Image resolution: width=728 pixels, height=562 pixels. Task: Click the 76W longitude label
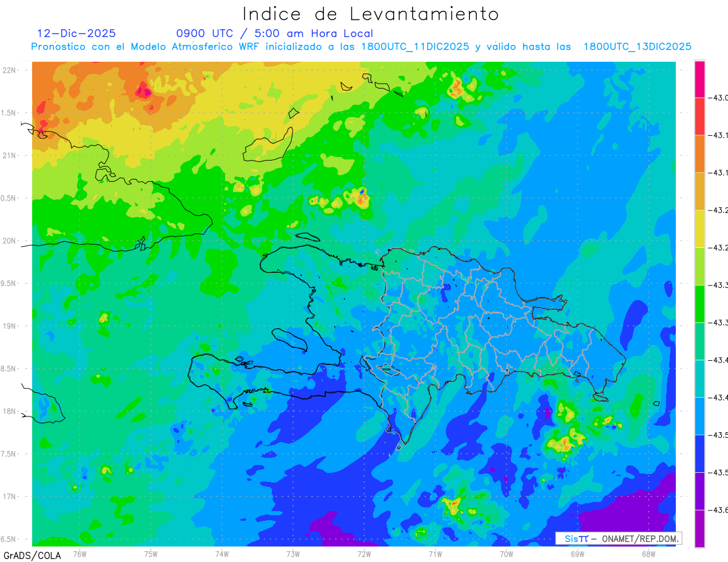(x=79, y=554)
